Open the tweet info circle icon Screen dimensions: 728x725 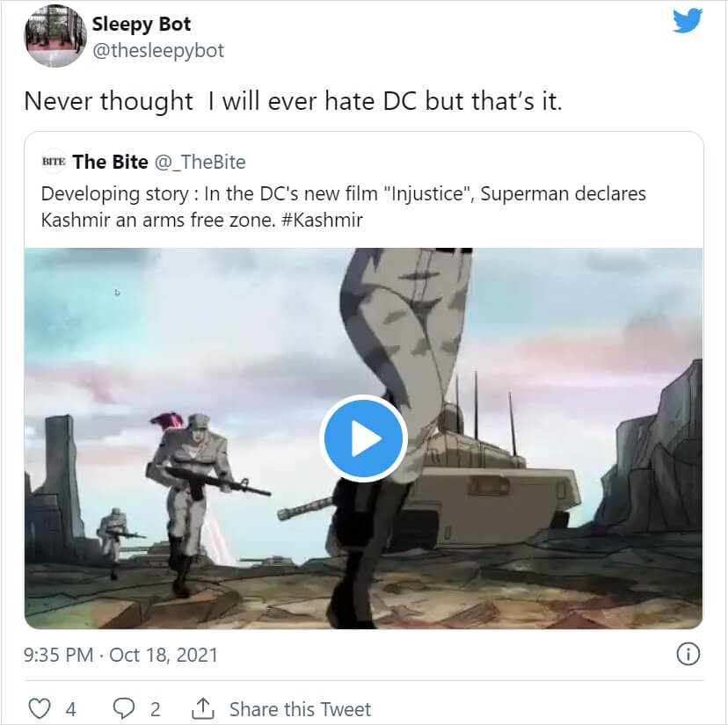688,654
